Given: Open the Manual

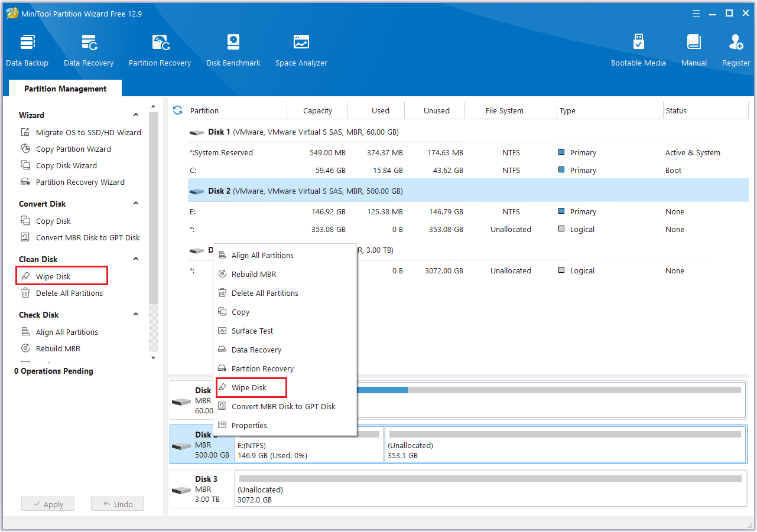Looking at the screenshot, I should pyautogui.click(x=694, y=51).
